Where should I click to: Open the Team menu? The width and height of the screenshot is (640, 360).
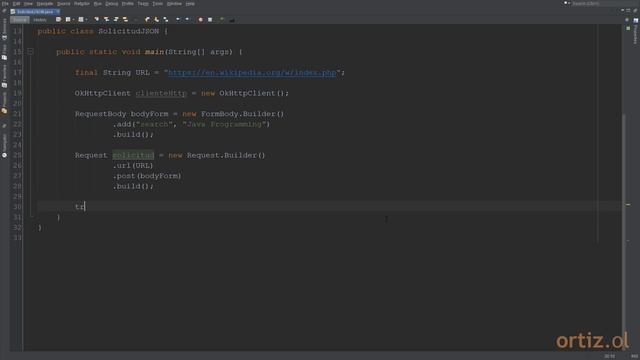pyautogui.click(x=143, y=4)
